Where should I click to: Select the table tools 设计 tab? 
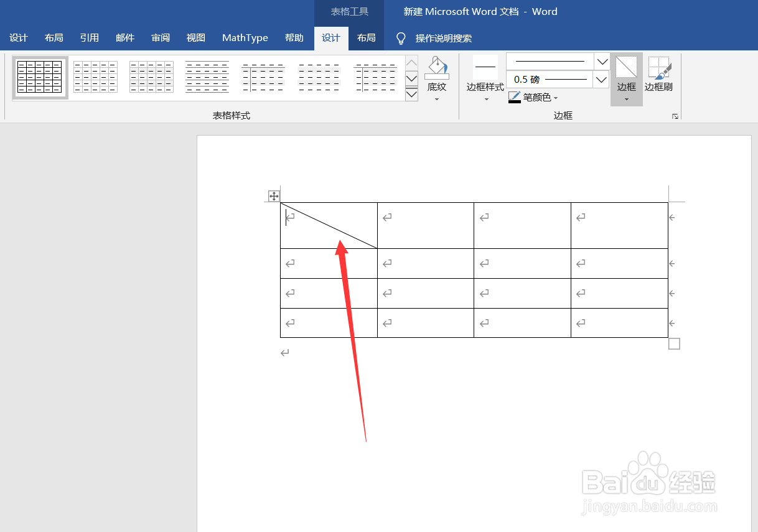(x=331, y=38)
